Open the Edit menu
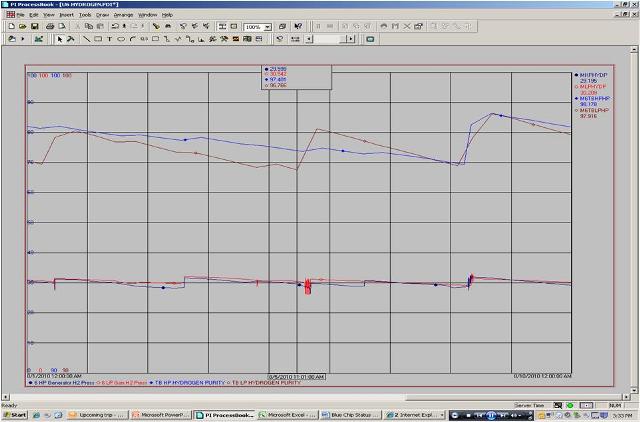 click(34, 15)
